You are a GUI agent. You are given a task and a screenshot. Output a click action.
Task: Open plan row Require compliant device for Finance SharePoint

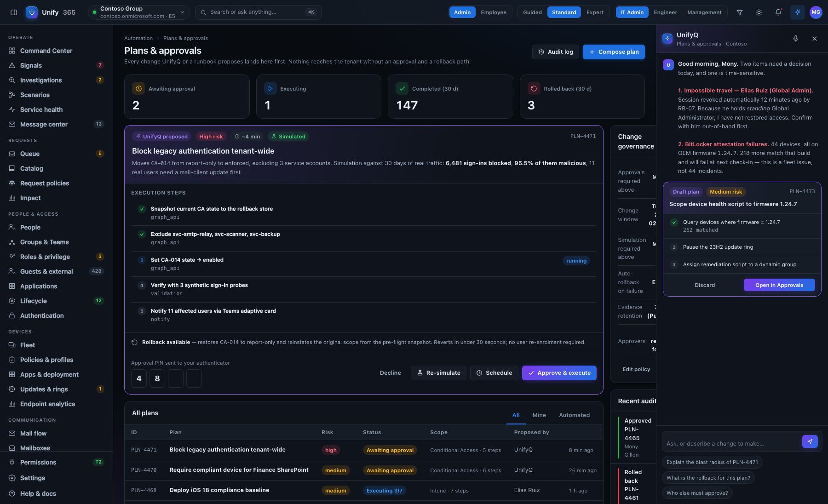point(363,470)
